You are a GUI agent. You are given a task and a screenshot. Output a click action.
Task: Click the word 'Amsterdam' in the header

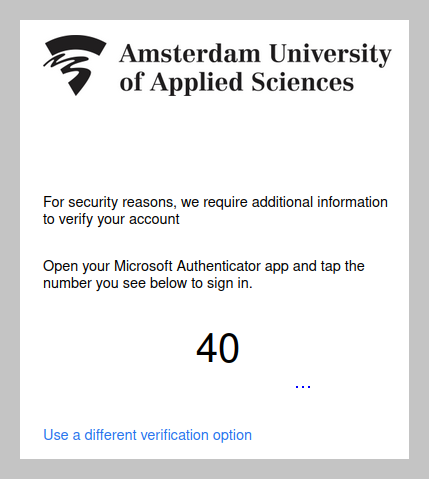coord(190,53)
